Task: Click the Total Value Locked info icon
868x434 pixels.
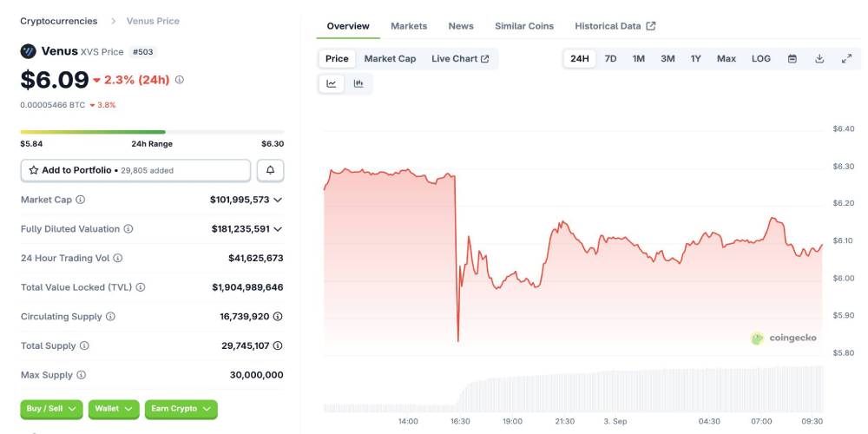Action: (141, 287)
